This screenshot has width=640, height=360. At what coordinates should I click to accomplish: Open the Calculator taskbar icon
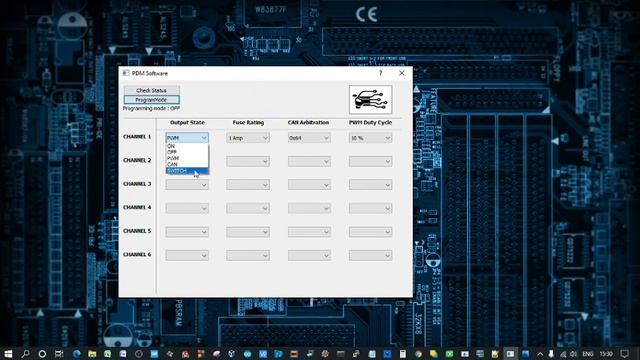tap(402, 353)
